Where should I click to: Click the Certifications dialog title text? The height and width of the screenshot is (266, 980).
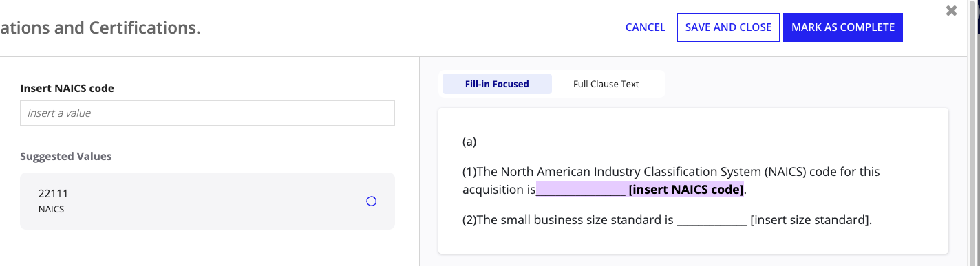100,28
